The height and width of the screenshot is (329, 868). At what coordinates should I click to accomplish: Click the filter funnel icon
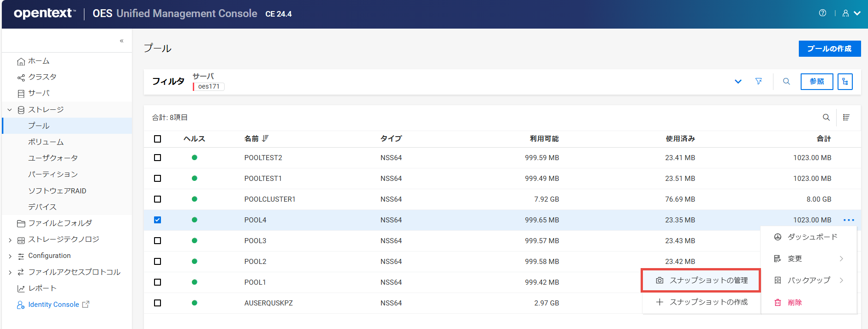(x=758, y=81)
